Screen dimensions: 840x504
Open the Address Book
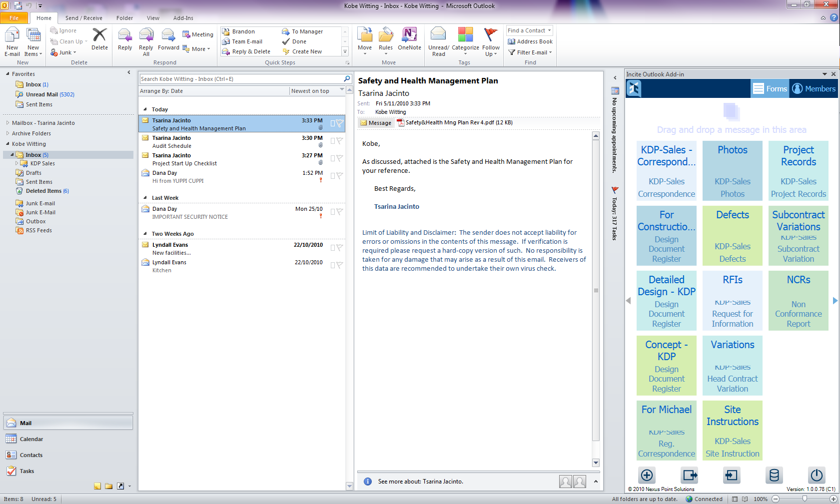point(530,41)
